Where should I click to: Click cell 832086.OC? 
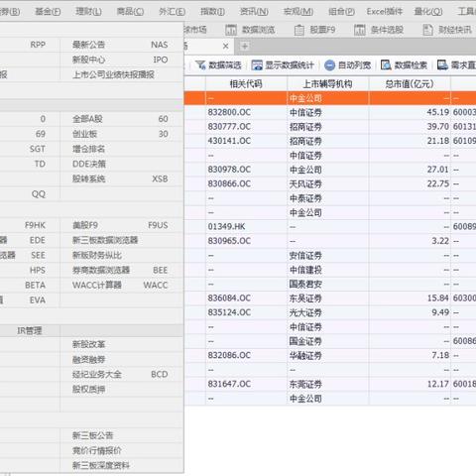tap(246, 355)
